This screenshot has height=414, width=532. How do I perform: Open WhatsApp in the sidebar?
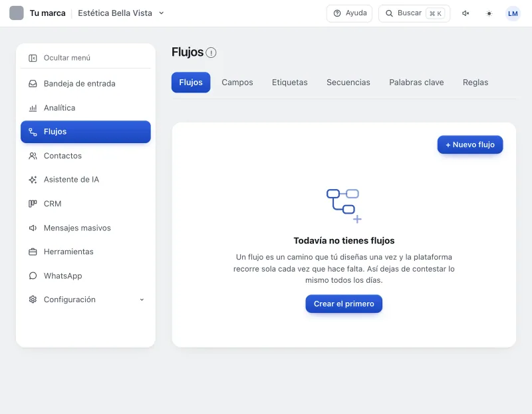pyautogui.click(x=86, y=276)
